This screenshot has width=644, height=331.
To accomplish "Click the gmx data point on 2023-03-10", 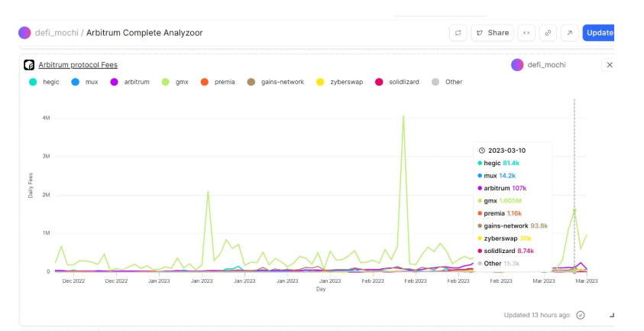I will (x=574, y=210).
